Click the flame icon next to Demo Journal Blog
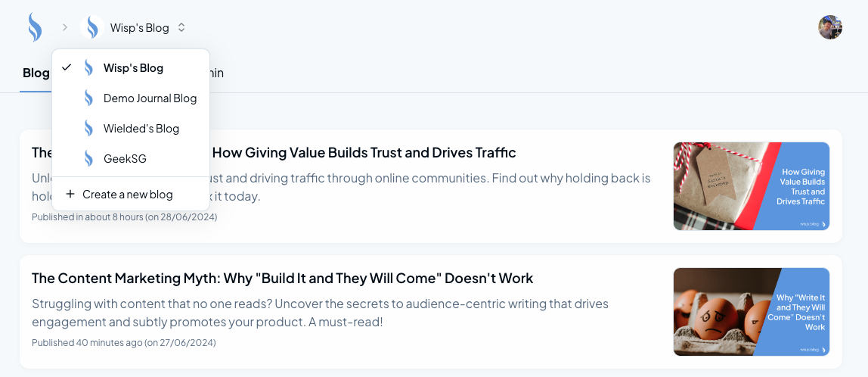Screen dimensions: 868x377 point(89,98)
